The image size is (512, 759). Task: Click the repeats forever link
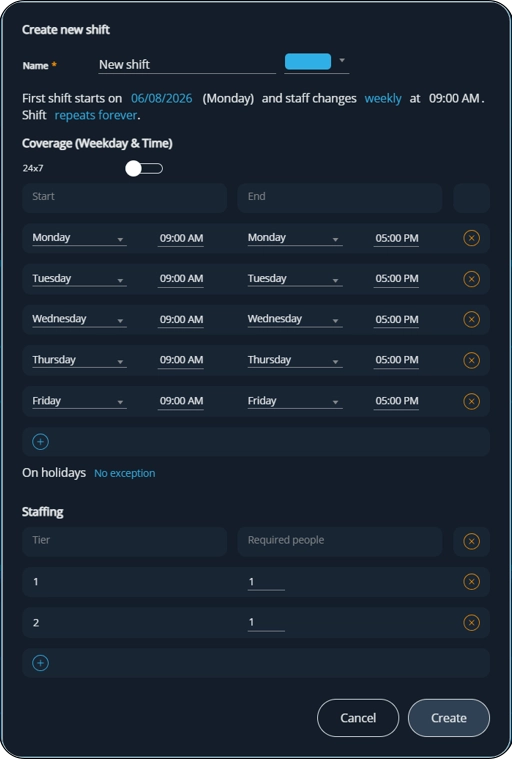[x=96, y=115]
